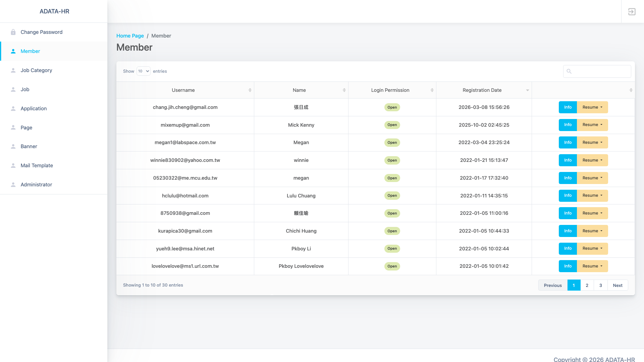Expand Resume dropdown for chang.jih.cheng@gmail.com
The height and width of the screenshot is (362, 644).
592,107
